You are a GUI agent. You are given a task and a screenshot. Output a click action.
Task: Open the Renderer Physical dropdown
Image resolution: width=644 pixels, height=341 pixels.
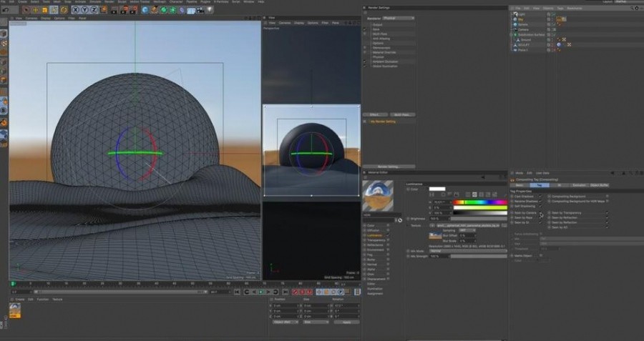point(399,18)
